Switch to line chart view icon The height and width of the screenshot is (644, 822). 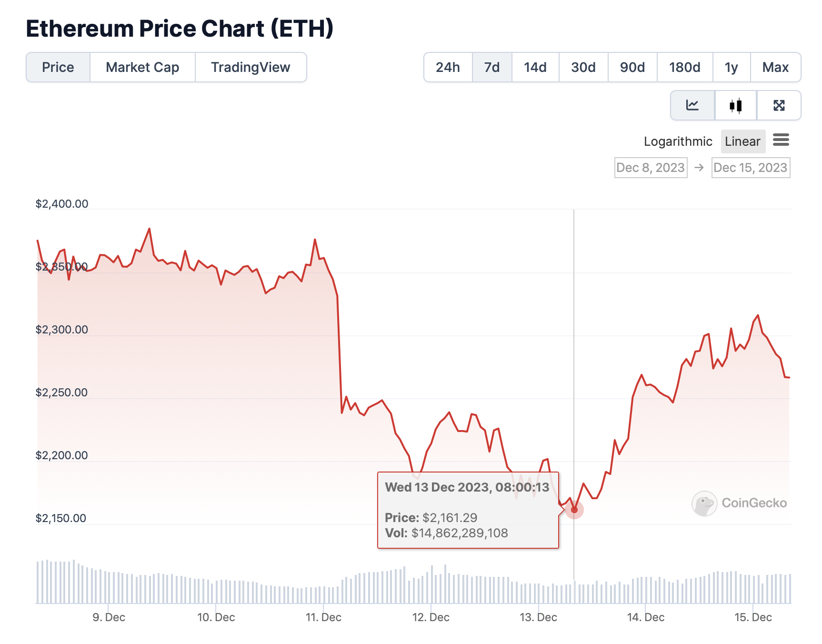(692, 105)
